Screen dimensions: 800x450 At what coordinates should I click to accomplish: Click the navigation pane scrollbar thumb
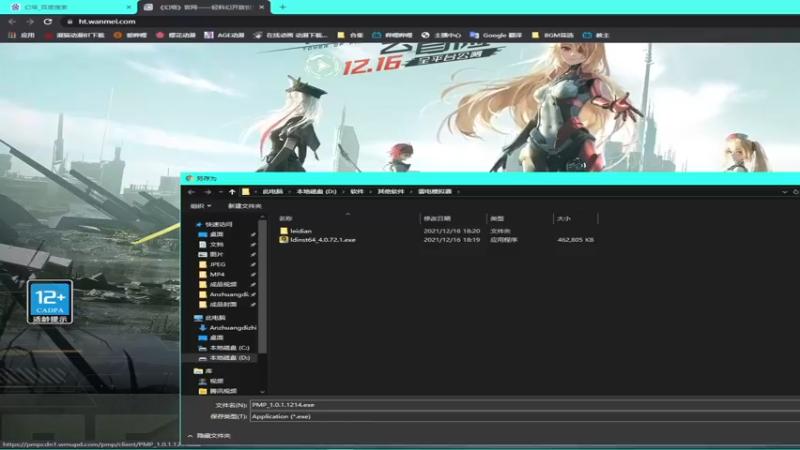coord(262,287)
